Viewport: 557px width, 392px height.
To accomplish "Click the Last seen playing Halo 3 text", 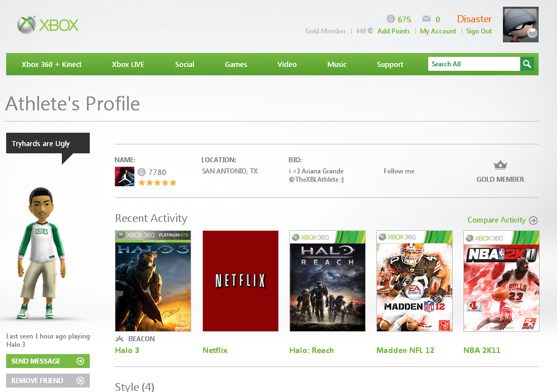I will tap(48, 340).
